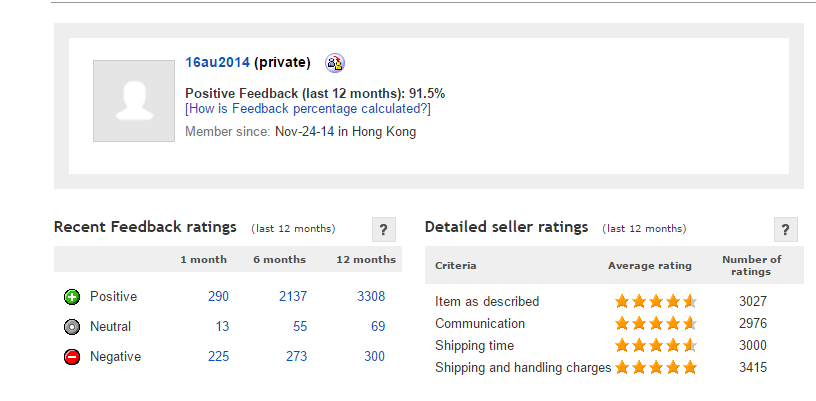
Task: Click the Communication star rating
Action: pos(656,324)
